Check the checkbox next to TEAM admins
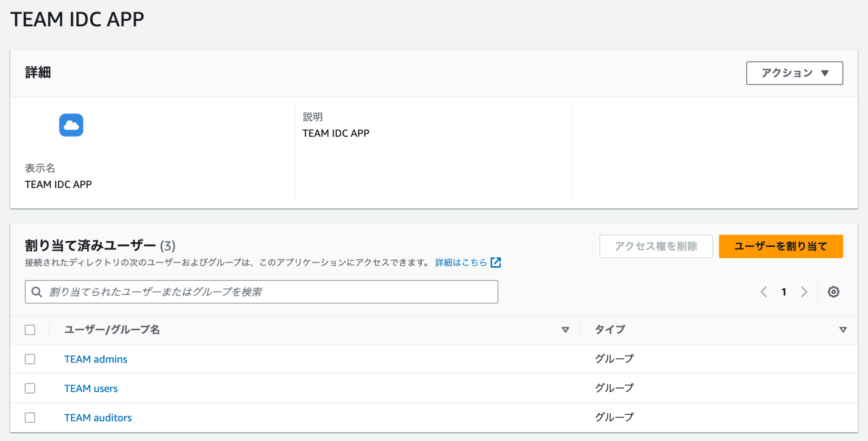868x441 pixels. click(30, 359)
